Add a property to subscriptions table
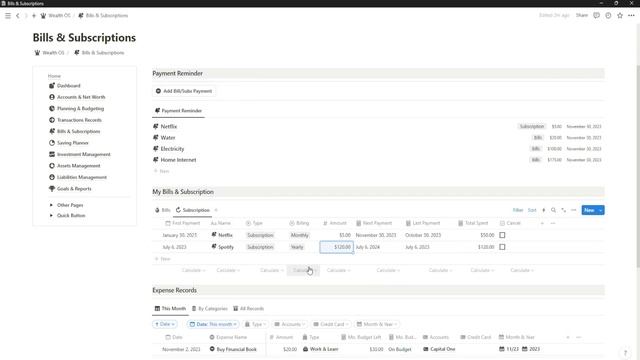The height and width of the screenshot is (360, 640). [x=542, y=223]
